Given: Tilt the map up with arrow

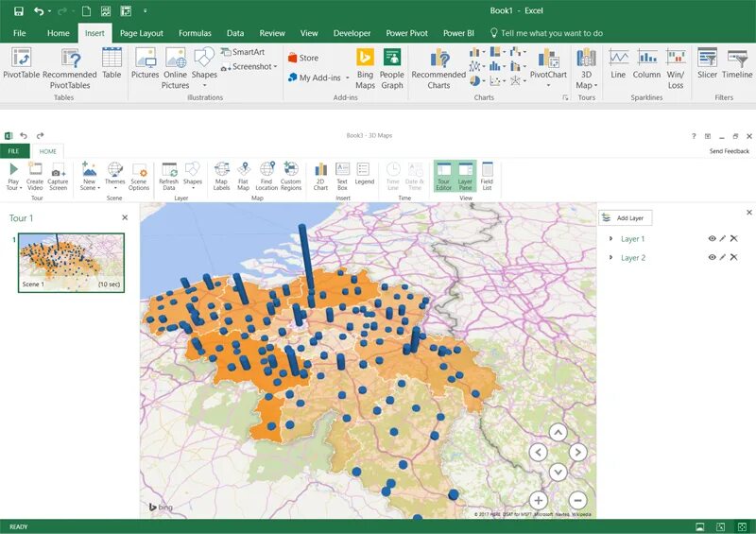Looking at the screenshot, I should tap(558, 432).
